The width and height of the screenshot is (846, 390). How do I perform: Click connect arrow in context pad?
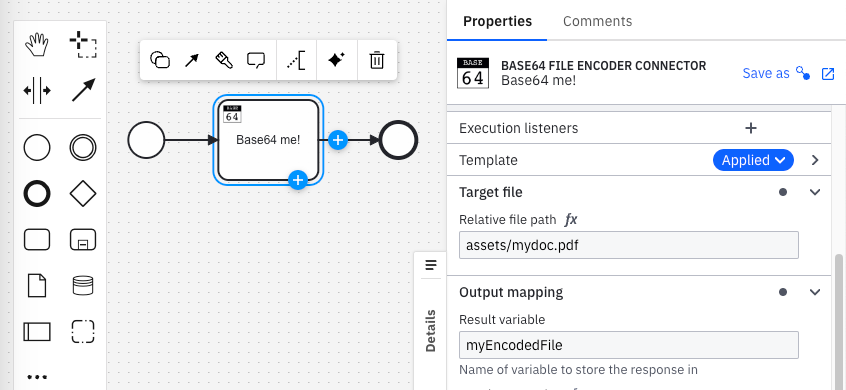coord(192,60)
